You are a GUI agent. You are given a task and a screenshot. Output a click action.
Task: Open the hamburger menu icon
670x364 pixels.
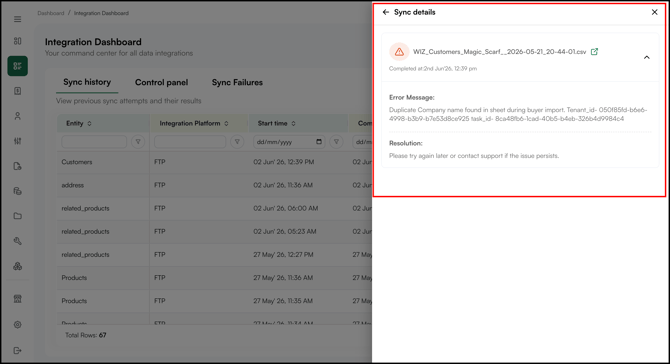point(18,19)
